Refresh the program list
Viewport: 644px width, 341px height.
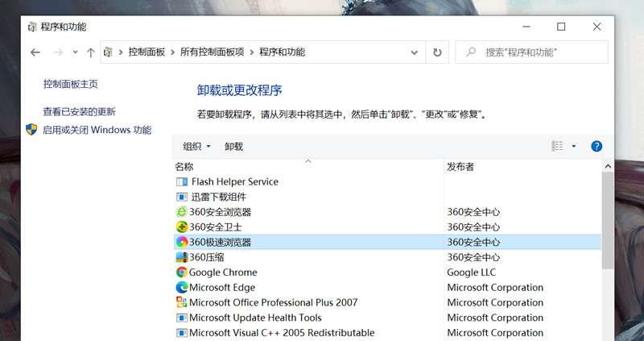pos(437,52)
